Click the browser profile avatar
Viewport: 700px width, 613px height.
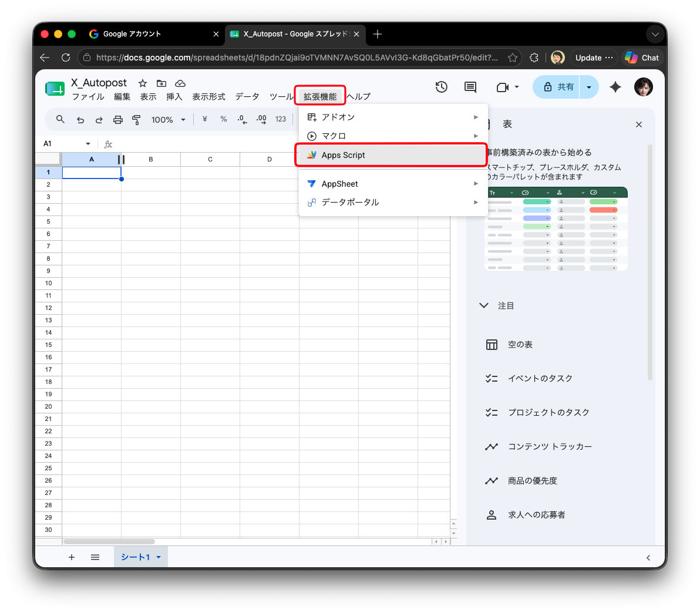point(557,58)
